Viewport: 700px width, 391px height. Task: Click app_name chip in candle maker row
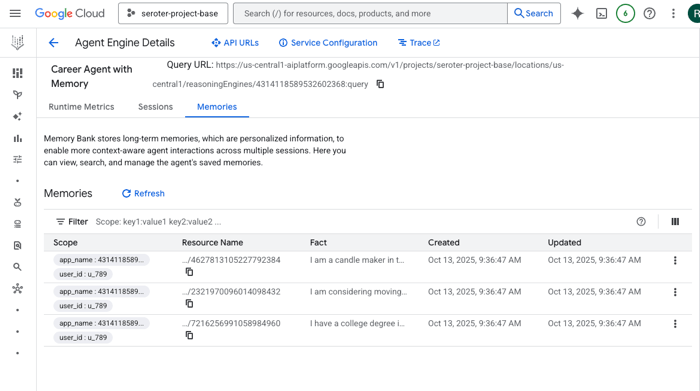(101, 260)
